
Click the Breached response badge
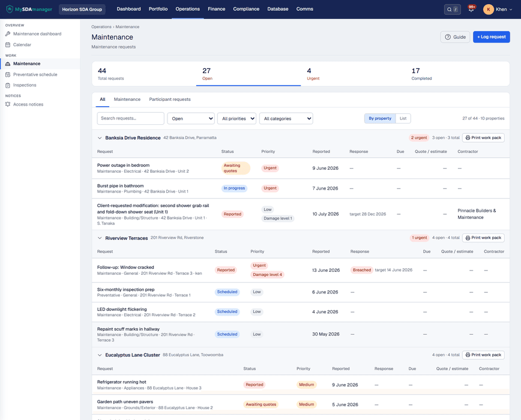(362, 270)
